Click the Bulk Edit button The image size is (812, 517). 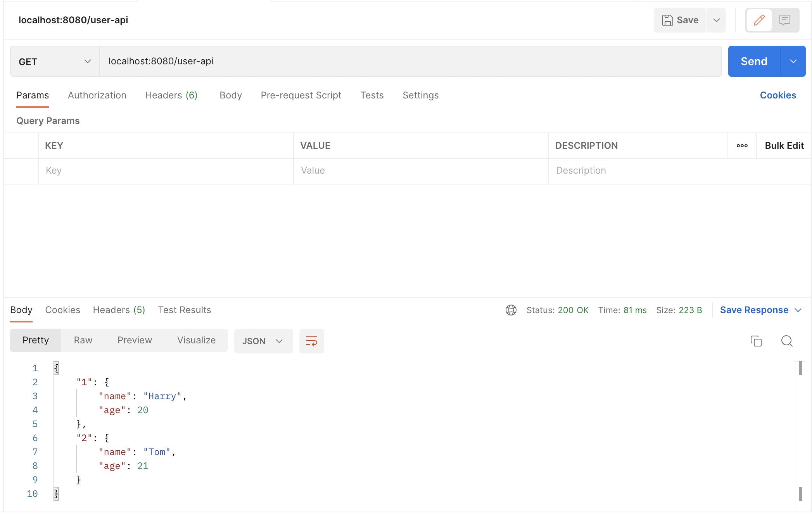tap(784, 146)
